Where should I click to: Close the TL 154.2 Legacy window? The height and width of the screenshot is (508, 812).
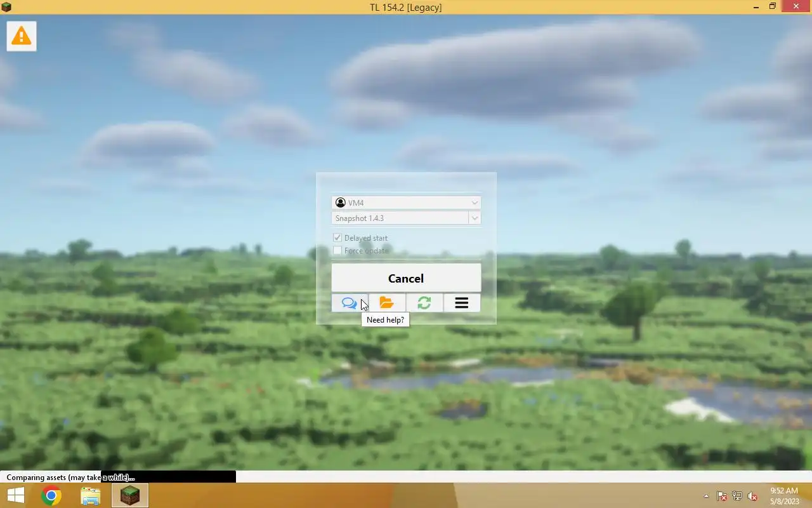coord(796,6)
